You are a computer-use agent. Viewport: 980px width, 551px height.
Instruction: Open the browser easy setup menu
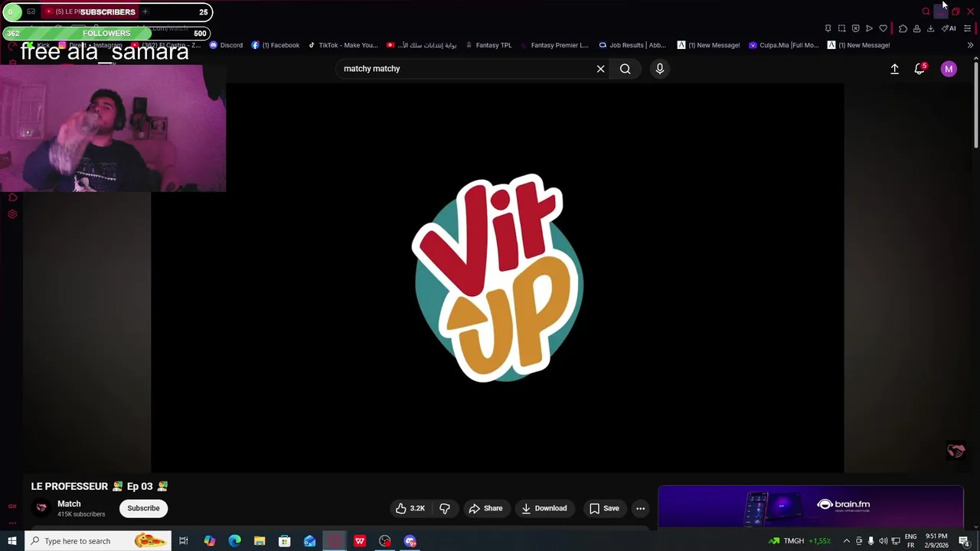(967, 28)
